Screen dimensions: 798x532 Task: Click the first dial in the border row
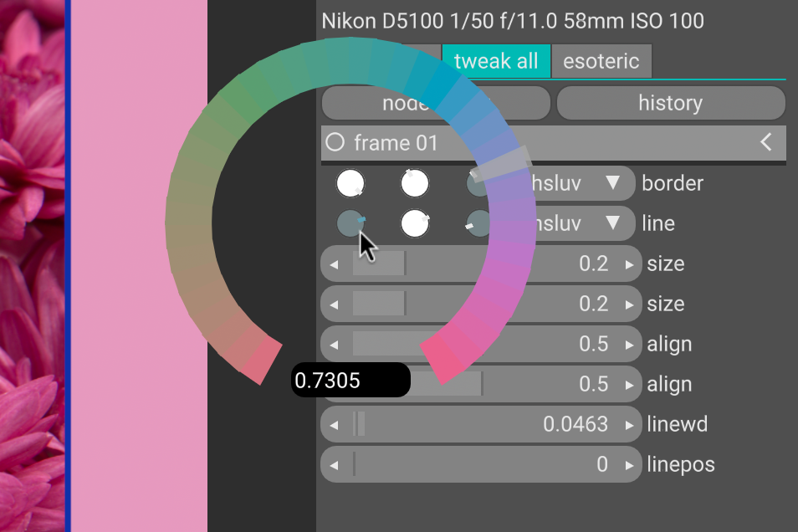[350, 183]
